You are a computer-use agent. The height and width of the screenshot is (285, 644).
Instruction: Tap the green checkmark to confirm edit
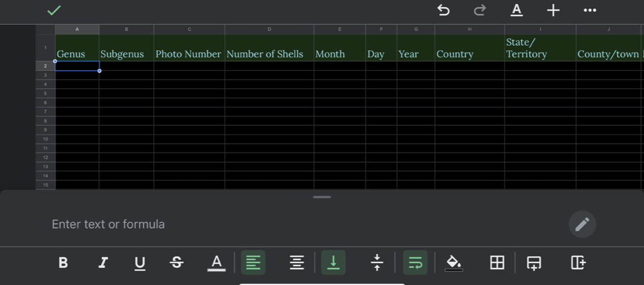[x=54, y=10]
